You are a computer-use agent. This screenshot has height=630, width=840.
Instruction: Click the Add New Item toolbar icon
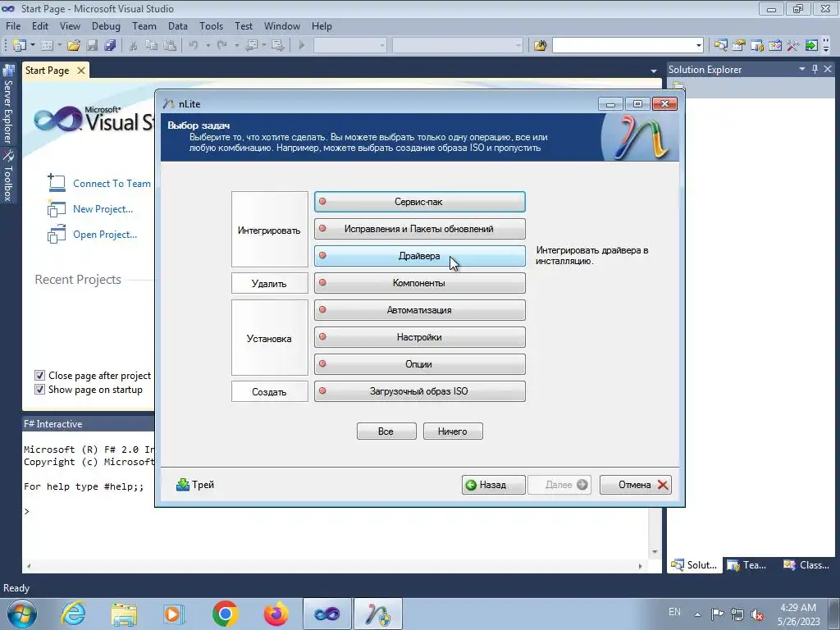coord(47,46)
